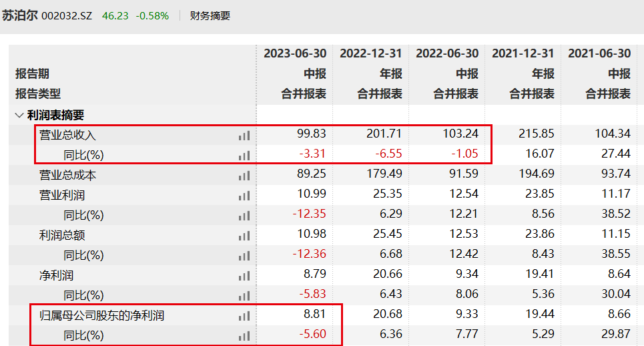Collapse the 利润表摘要 section

tap(19, 116)
